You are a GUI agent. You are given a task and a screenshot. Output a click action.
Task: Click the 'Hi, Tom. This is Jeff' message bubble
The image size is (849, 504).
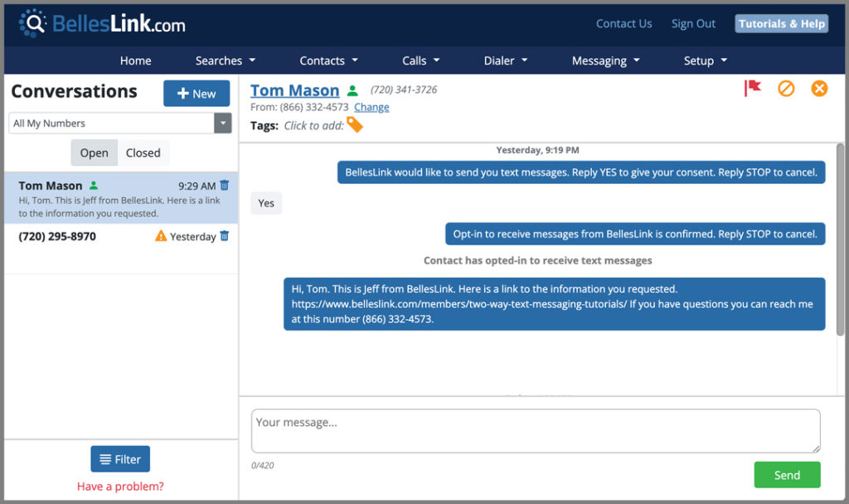pos(555,303)
